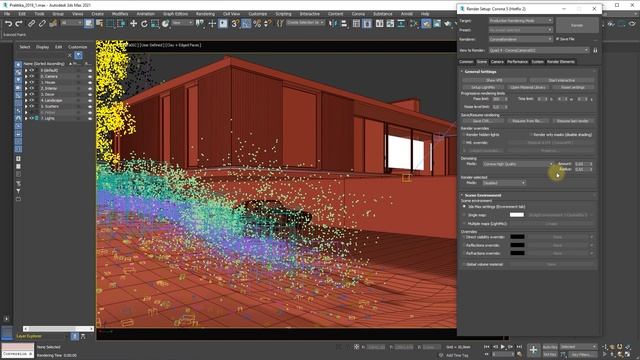Open the Denoising Mode dropdown
640x360 pixels.
click(518, 164)
